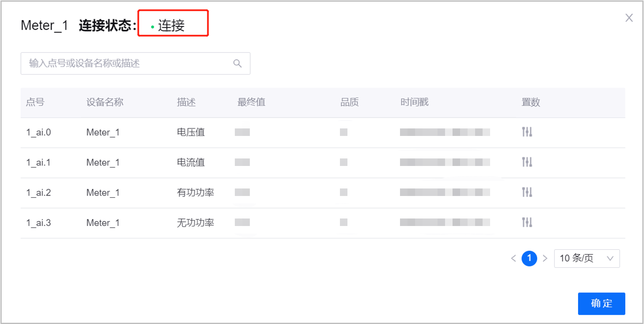Click the 描述 column header
Screen dimensions: 644x324
pyautogui.click(x=186, y=102)
